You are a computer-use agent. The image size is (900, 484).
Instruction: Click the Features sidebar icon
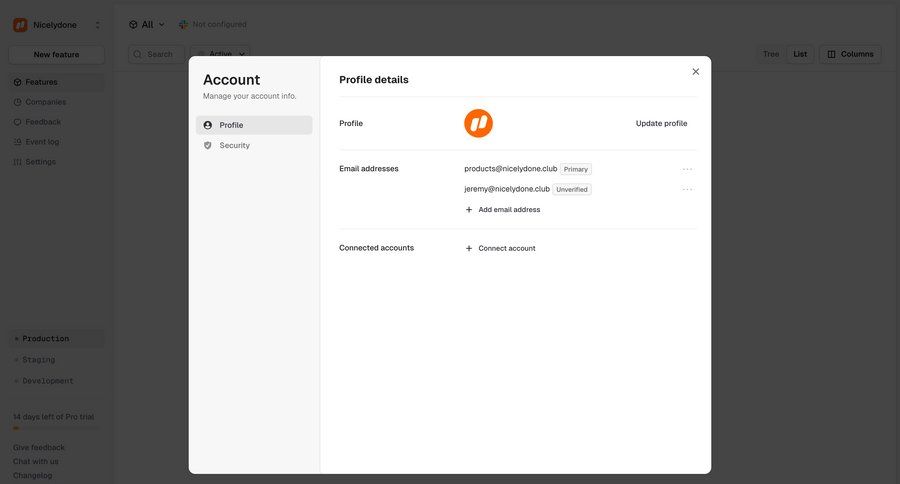pos(17,82)
